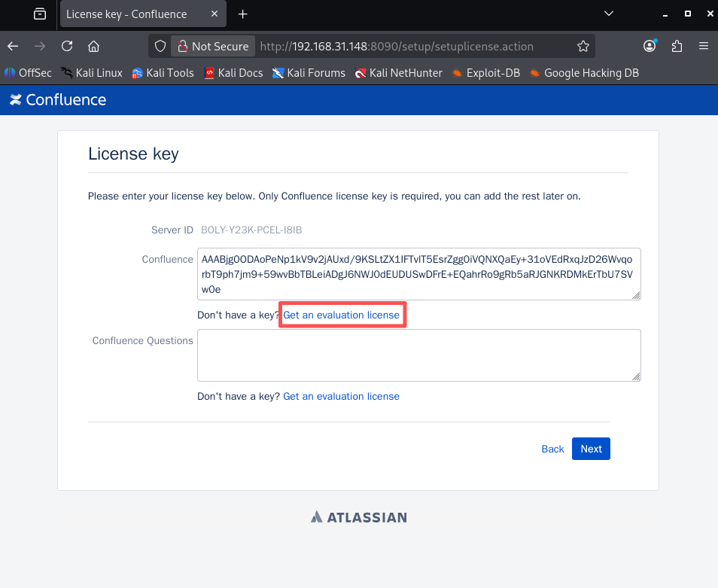718x588 pixels.
Task: Click the Confluence logo in the blue header
Action: click(57, 99)
